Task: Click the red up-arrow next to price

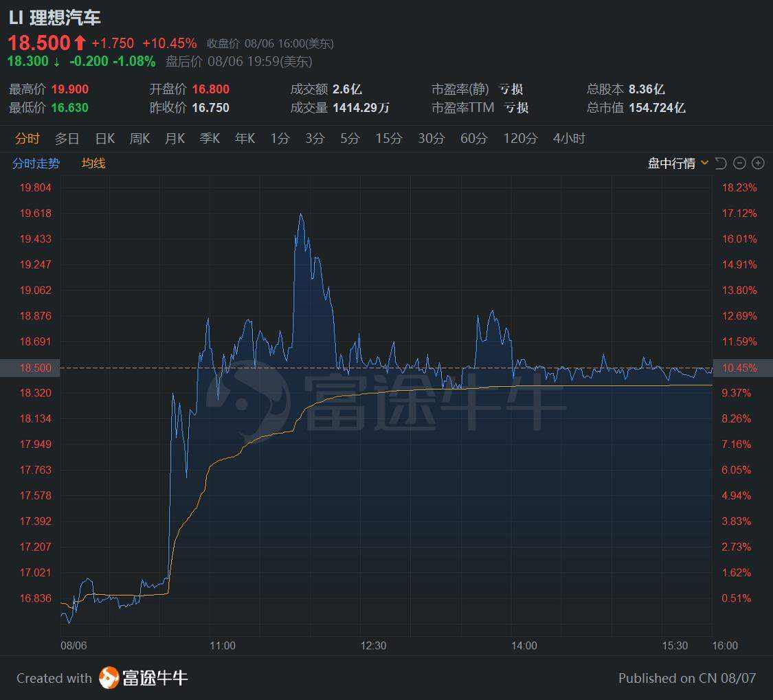Action: click(80, 43)
